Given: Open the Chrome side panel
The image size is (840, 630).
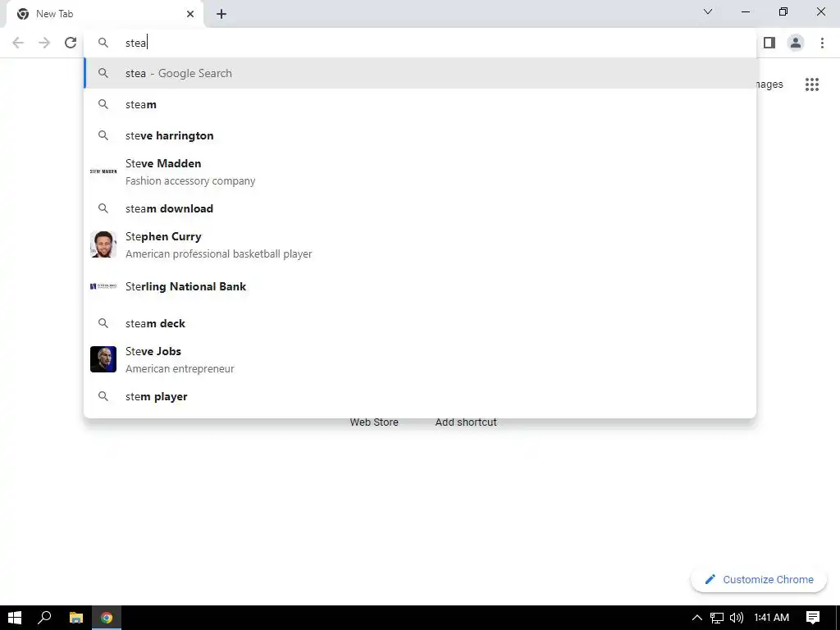Looking at the screenshot, I should (x=769, y=43).
